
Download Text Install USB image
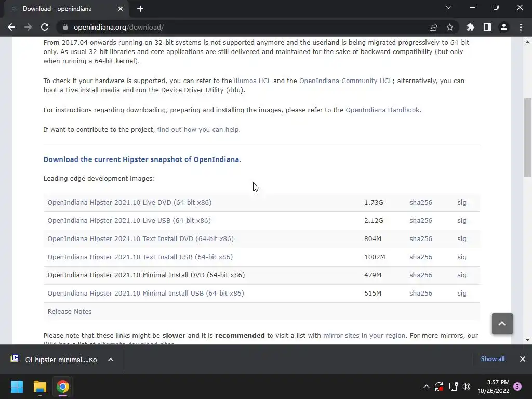[140, 257]
